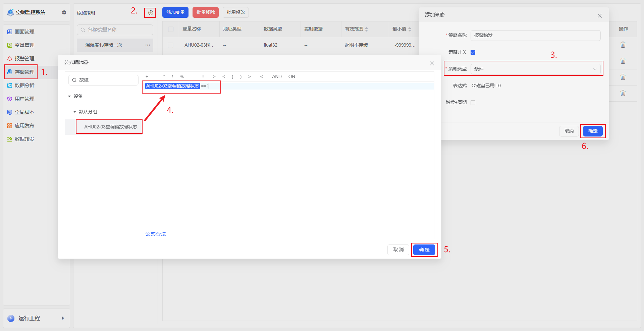Click the 策略名称 input field
Viewport: 644px width, 331px height.
(535, 36)
